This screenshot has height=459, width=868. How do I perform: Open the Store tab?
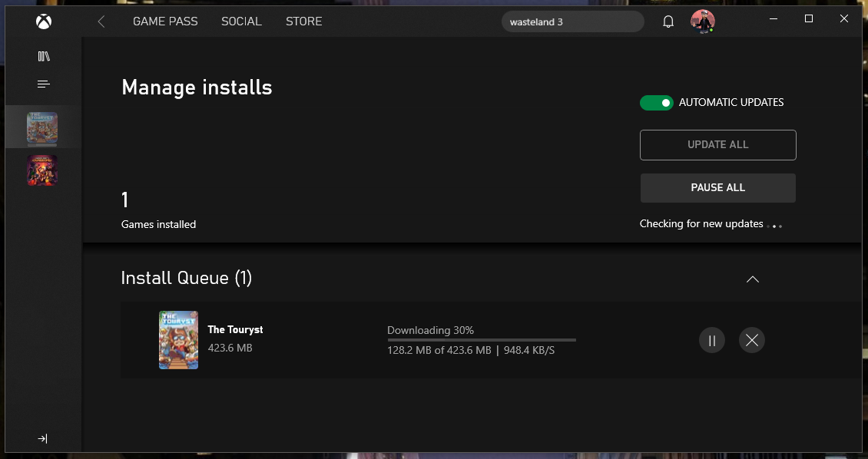(x=304, y=21)
